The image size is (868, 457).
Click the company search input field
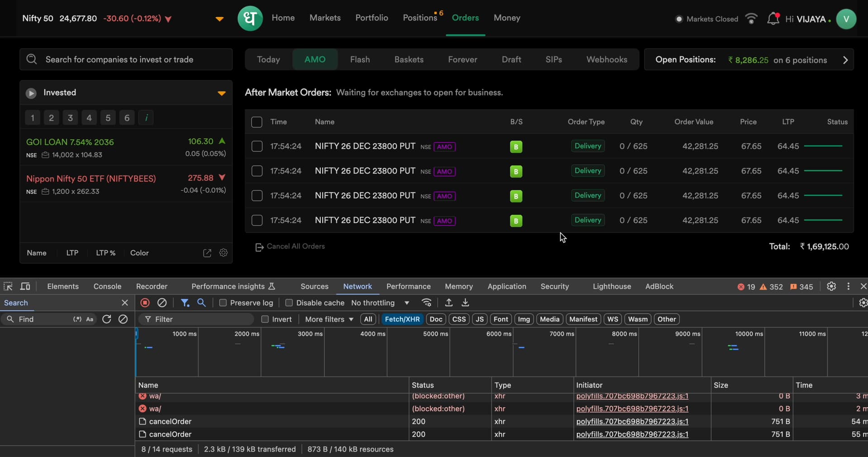click(x=126, y=59)
